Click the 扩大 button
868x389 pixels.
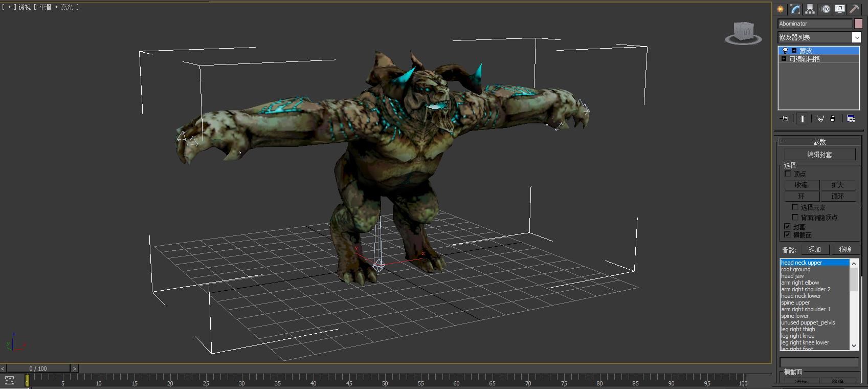[838, 185]
